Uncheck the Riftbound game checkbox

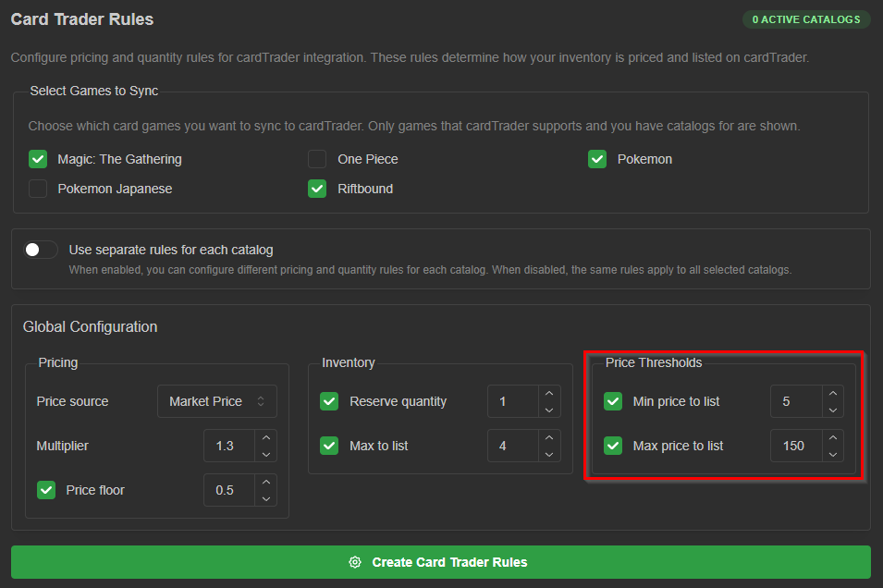point(317,189)
